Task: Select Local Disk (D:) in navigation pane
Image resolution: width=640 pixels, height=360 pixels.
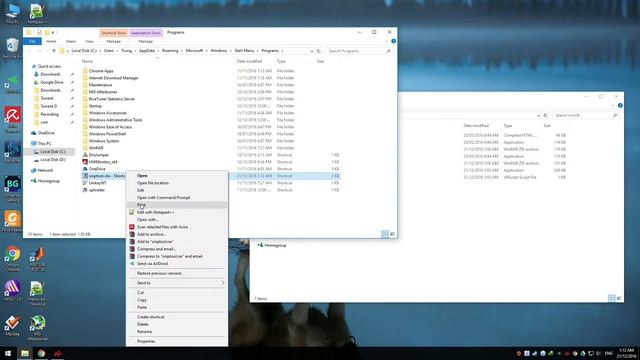Action: tap(53, 160)
